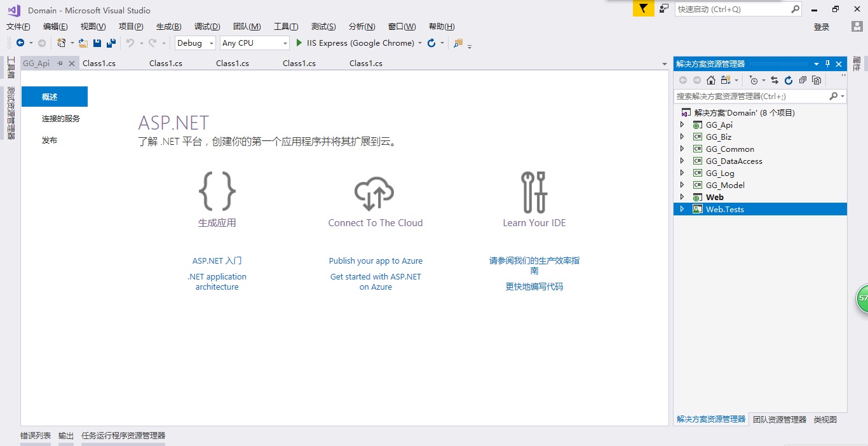The height and width of the screenshot is (446, 868).
Task: Start IIS Express with green play button
Action: (x=300, y=43)
